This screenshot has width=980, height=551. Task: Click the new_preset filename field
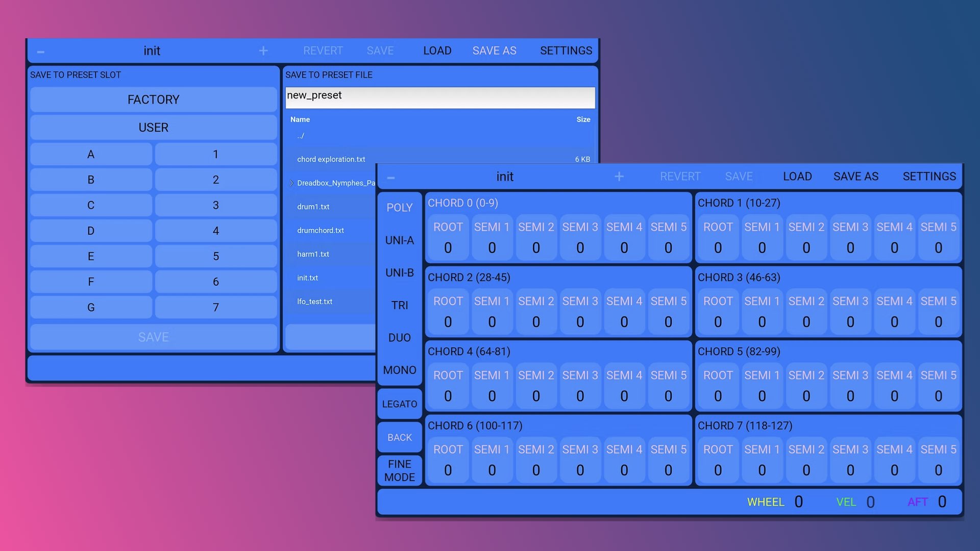point(440,97)
